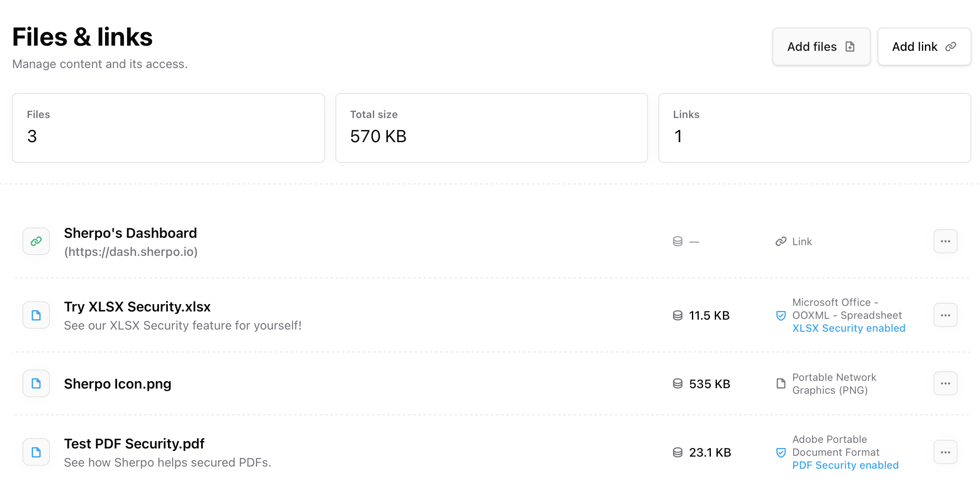Click the document icon beside Portable Network Graphics
Viewport: 980px width, 498px height.
[x=781, y=384]
